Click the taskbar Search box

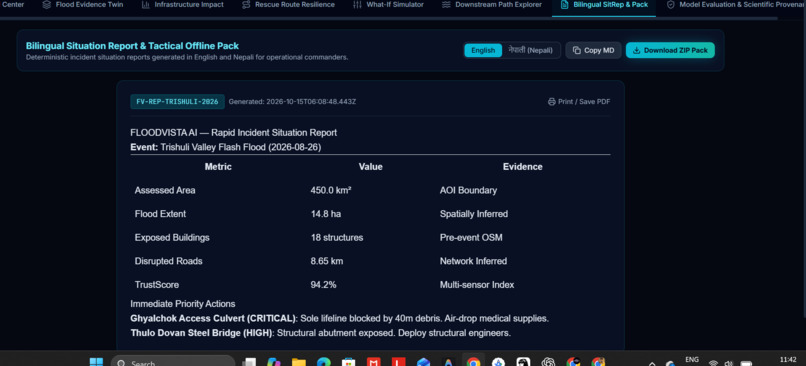click(173, 361)
